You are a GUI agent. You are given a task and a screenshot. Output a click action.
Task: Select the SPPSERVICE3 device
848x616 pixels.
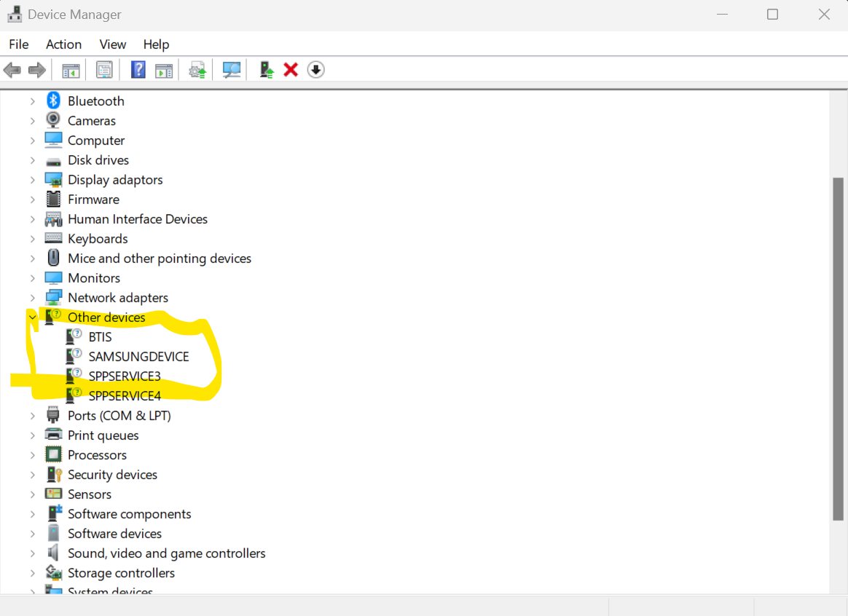tap(125, 376)
